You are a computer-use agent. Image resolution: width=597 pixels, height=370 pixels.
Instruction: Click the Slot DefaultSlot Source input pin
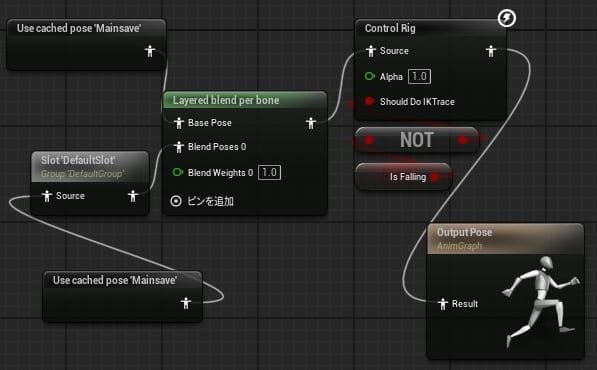(x=47, y=196)
